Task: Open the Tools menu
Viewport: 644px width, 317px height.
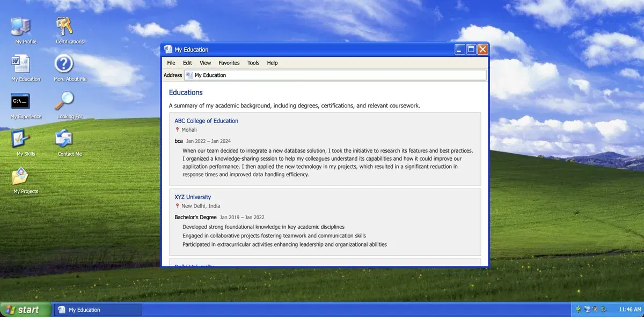Action: [253, 63]
